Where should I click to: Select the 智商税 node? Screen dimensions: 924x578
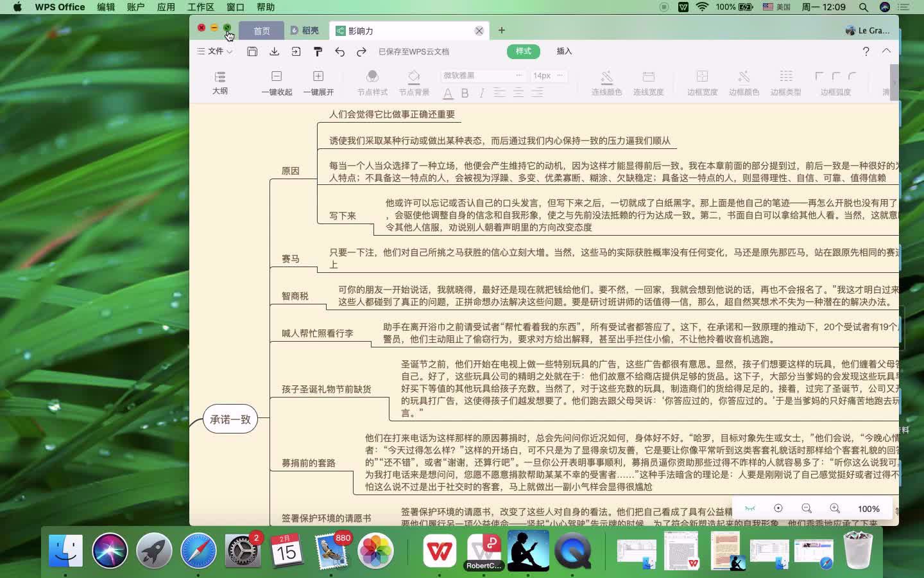coord(295,296)
